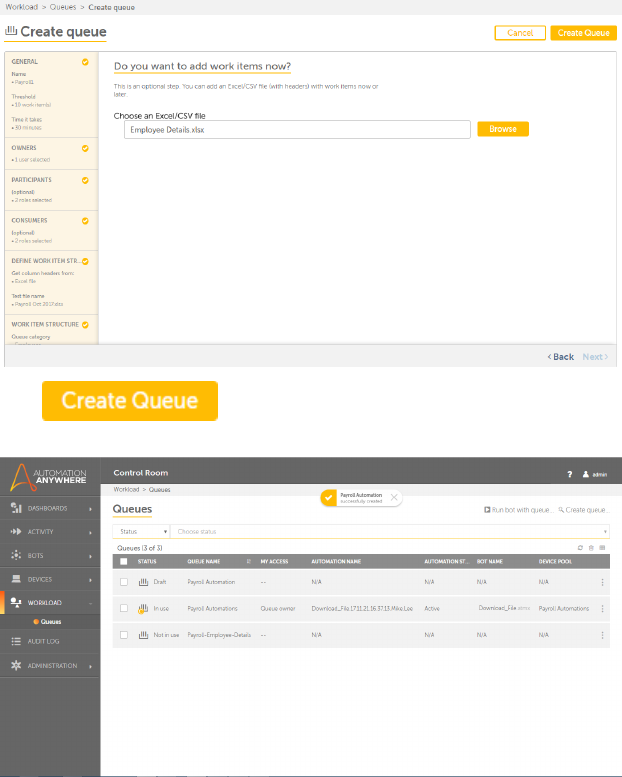Check the Payroll Automations in-use row checkbox
622x777 pixels.
(x=124, y=608)
